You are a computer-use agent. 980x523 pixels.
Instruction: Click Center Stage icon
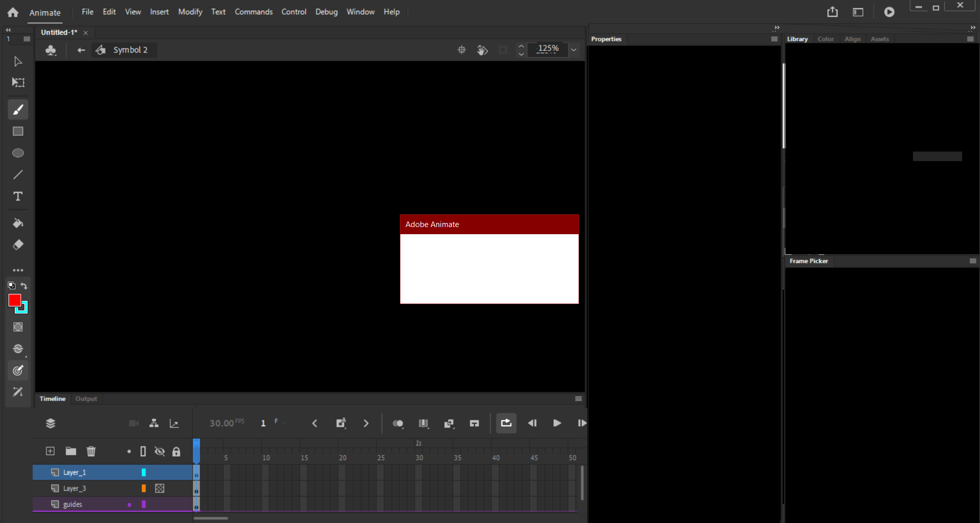point(462,50)
